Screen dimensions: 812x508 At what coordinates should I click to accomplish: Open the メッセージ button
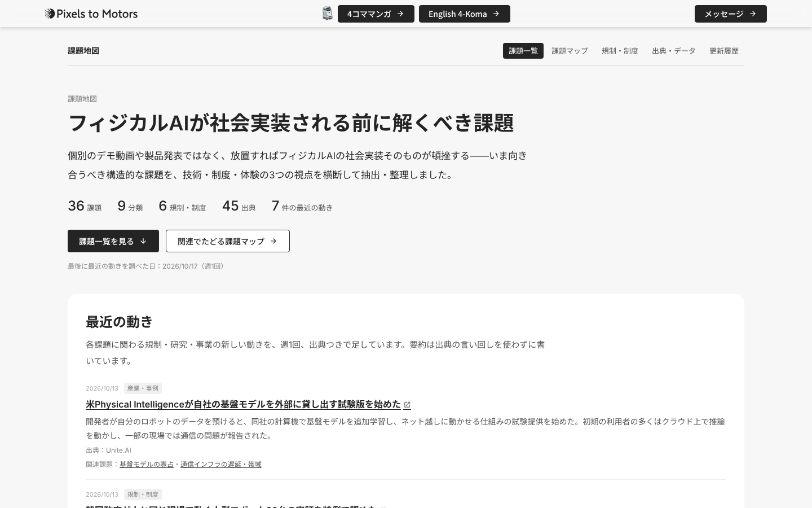pyautogui.click(x=731, y=14)
